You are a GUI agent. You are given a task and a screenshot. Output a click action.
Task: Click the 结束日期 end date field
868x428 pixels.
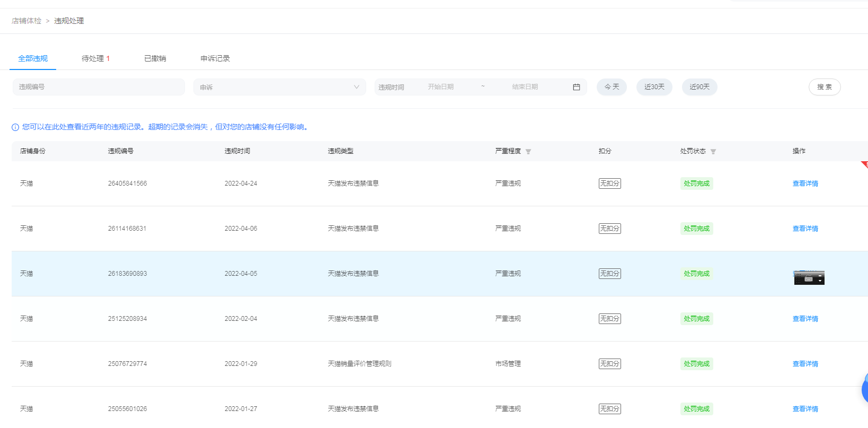[525, 87]
